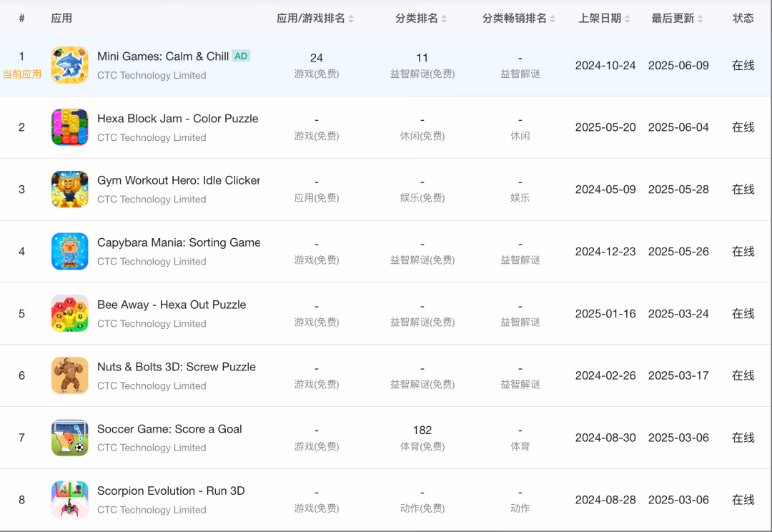Viewport: 772px width, 532px height.
Task: Open Capybara Mania: Sorting Game title
Action: (x=179, y=242)
